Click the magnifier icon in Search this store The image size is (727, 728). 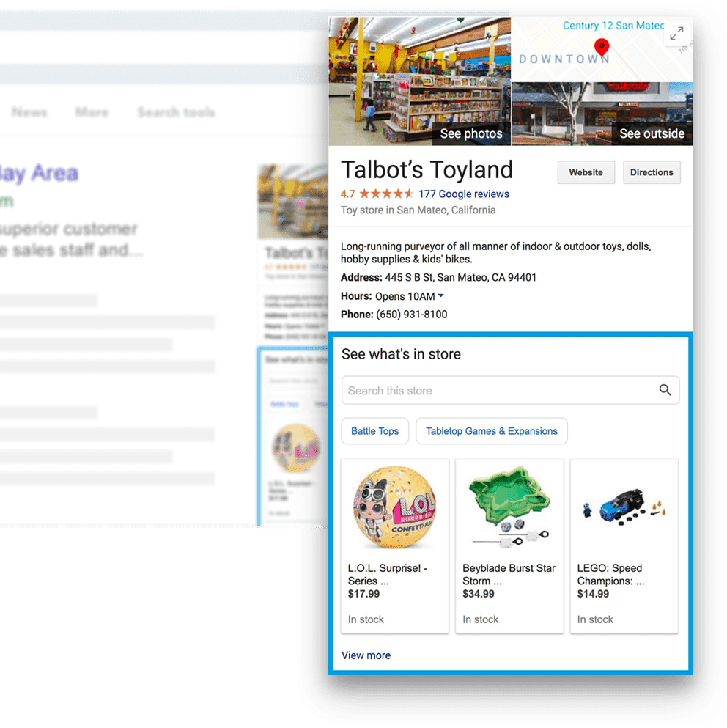tap(665, 390)
